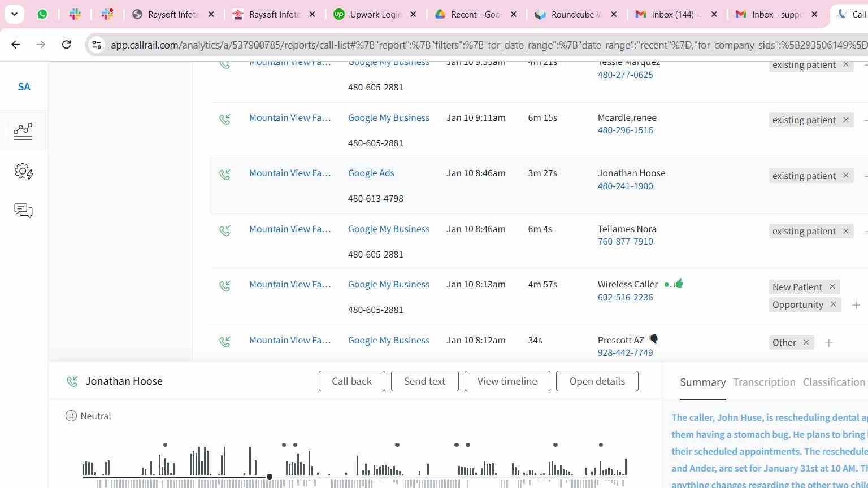Click the recording playhead position knob
The height and width of the screenshot is (488, 868).
(x=270, y=477)
